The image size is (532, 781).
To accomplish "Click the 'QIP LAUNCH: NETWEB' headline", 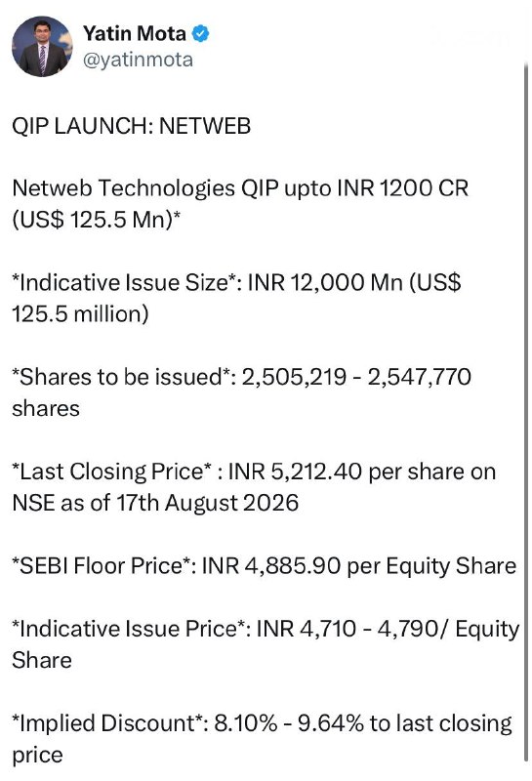I will tap(132, 126).
